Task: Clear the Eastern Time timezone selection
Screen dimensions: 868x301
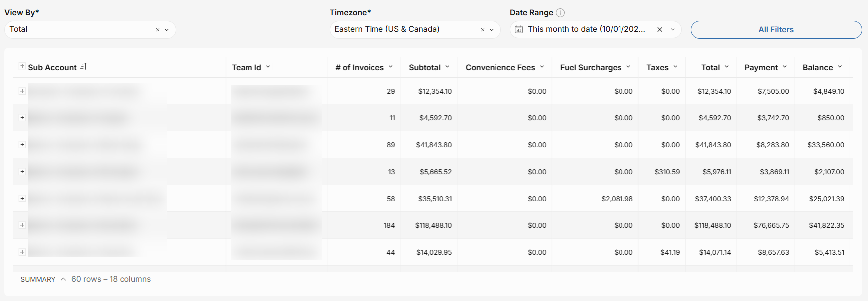Action: pyautogui.click(x=483, y=30)
